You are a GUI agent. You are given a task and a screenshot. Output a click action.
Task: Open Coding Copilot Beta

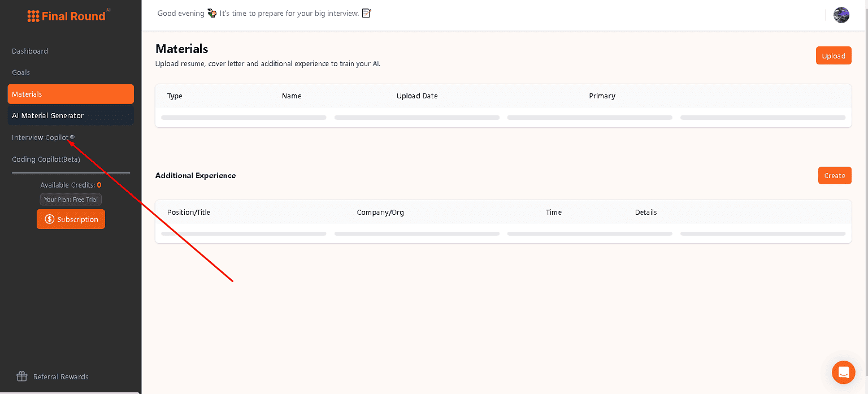tap(46, 159)
